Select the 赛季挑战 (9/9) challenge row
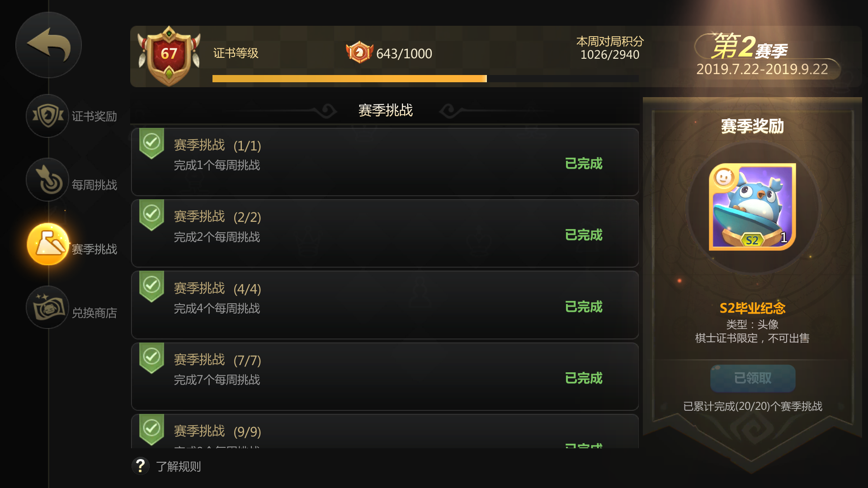This screenshot has width=868, height=488. 385,431
